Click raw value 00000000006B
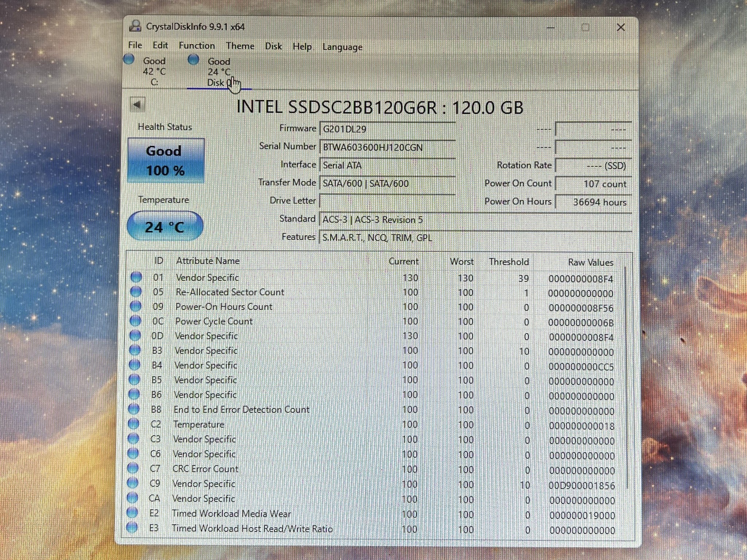 pyautogui.click(x=581, y=323)
